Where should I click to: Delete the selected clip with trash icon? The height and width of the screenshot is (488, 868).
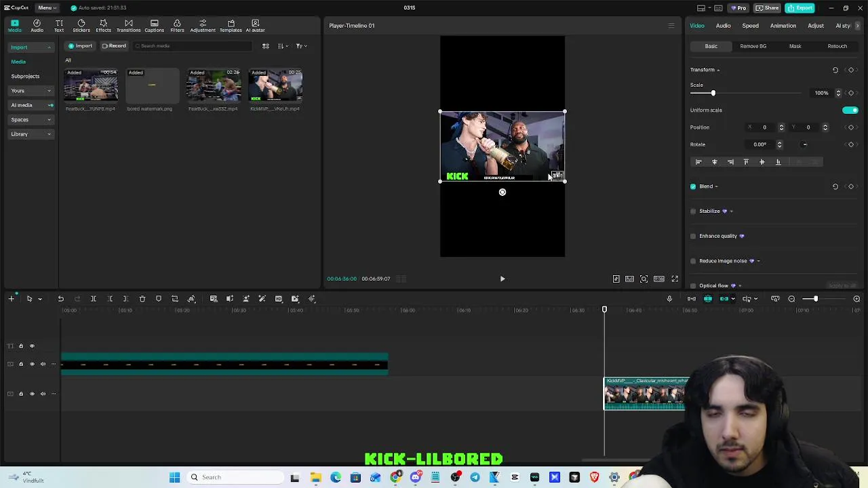(x=142, y=299)
